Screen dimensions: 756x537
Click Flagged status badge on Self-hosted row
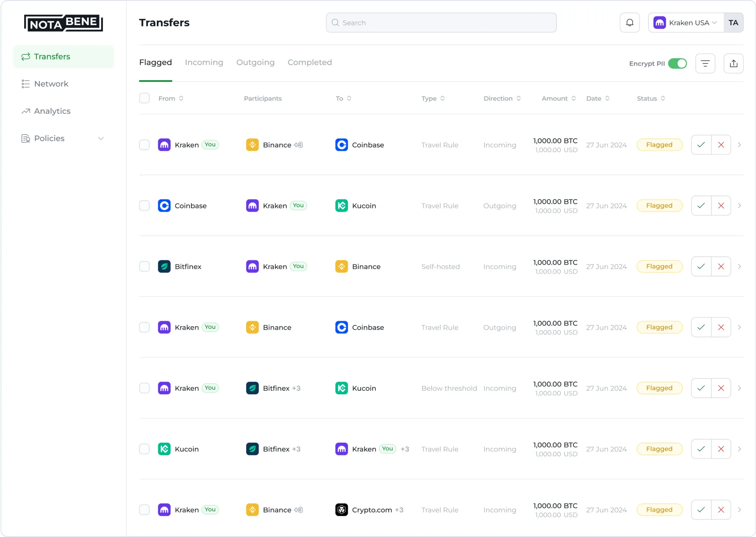click(x=659, y=266)
